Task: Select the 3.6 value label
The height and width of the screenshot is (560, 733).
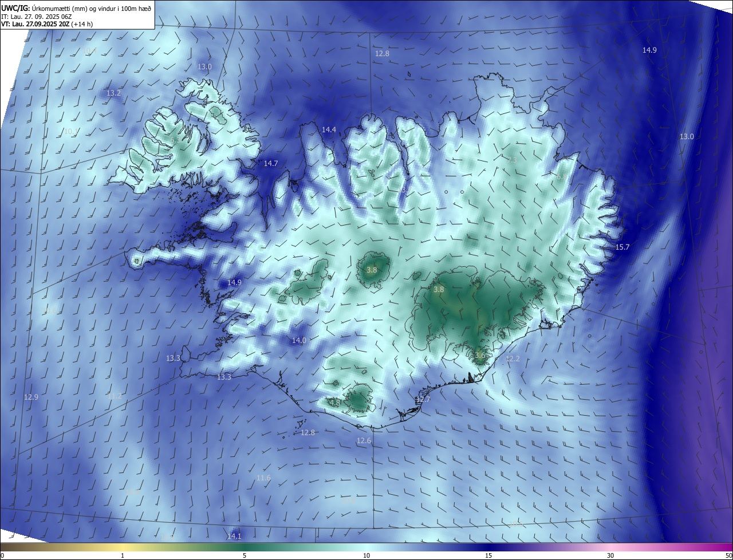Action: (480, 356)
